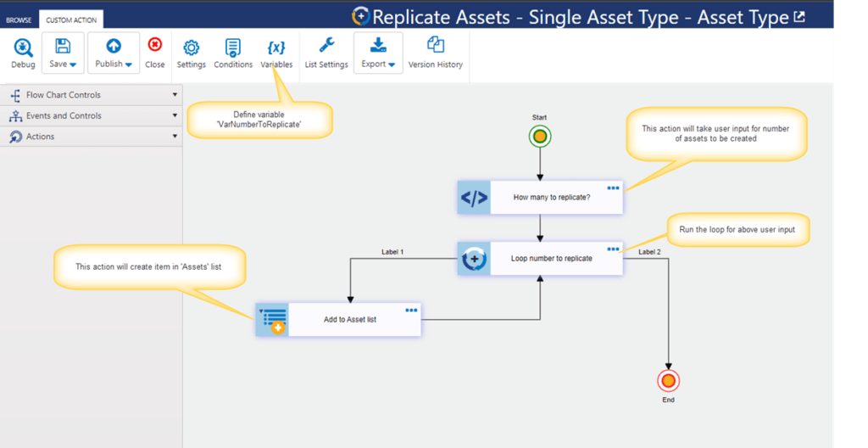Click the list icon on Add to Asset list
Screen dimensions: 868x448
pyautogui.click(x=273, y=319)
